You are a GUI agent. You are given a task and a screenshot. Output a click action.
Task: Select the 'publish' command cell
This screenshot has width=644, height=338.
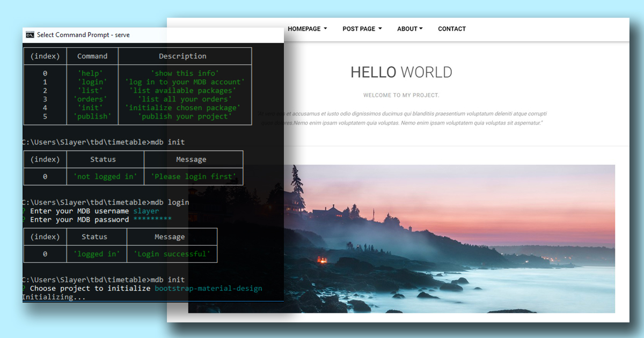[92, 116]
